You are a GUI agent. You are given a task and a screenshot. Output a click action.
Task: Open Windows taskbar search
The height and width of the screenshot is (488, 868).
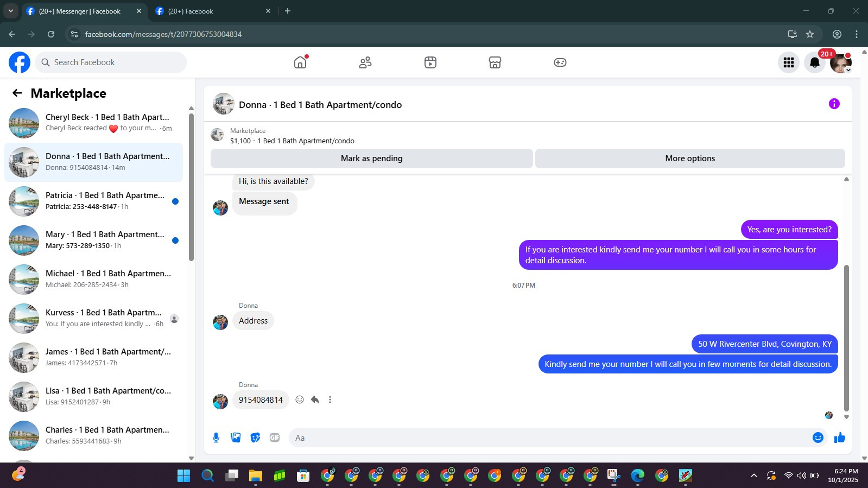[x=208, y=476]
